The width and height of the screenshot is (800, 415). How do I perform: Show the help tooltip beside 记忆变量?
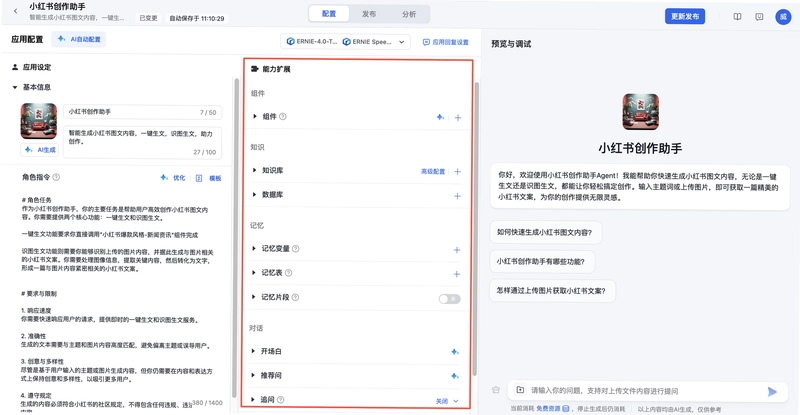coord(295,249)
